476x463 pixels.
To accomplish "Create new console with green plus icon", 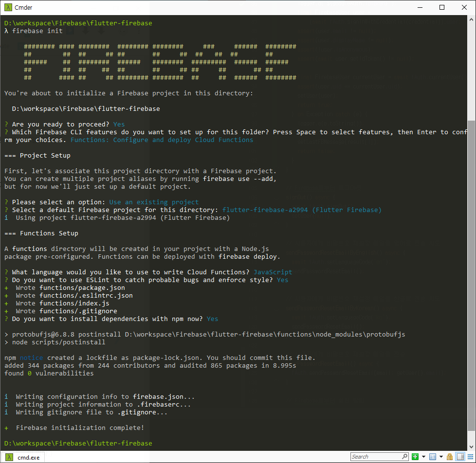I will pyautogui.click(x=415, y=457).
